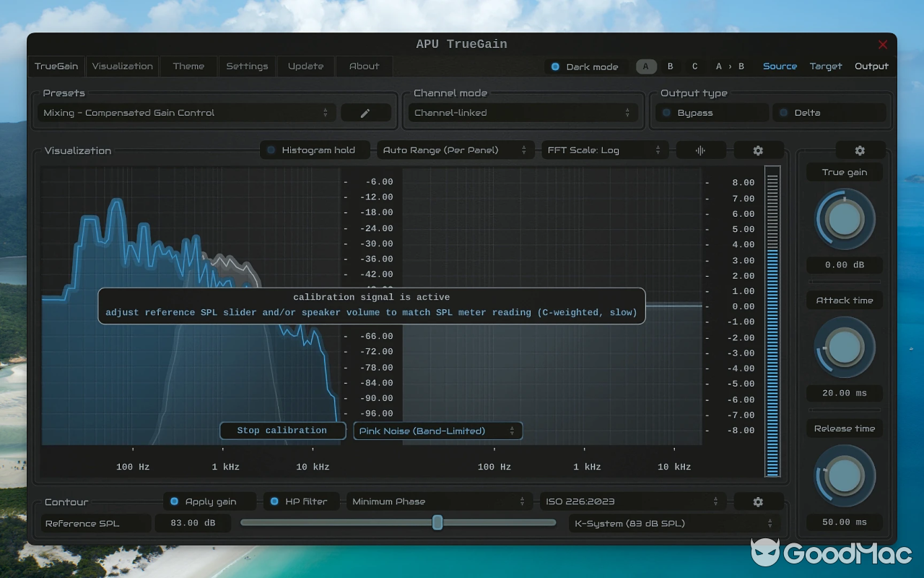Open the Channel-linked channel mode dropdown
This screenshot has width=924, height=578.
tap(523, 112)
